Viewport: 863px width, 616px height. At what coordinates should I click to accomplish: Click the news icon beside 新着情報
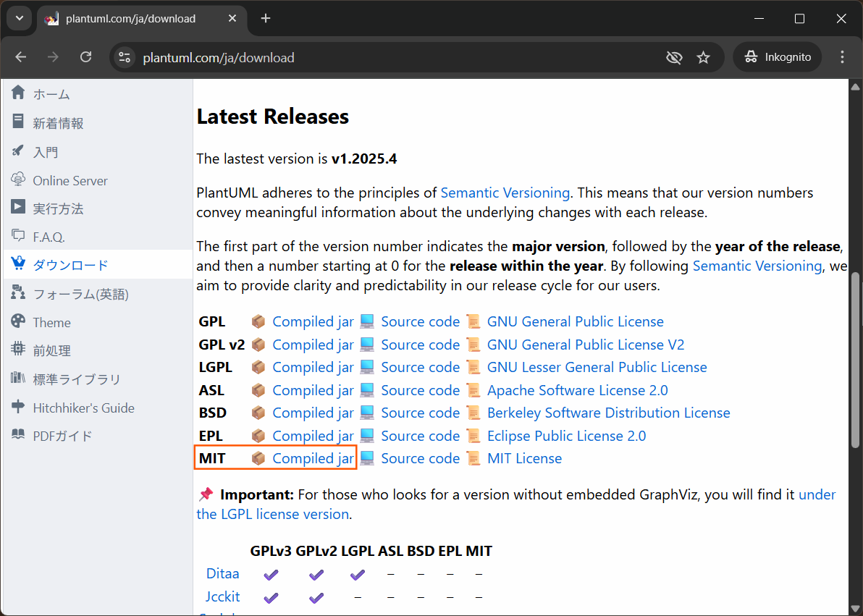(x=18, y=121)
